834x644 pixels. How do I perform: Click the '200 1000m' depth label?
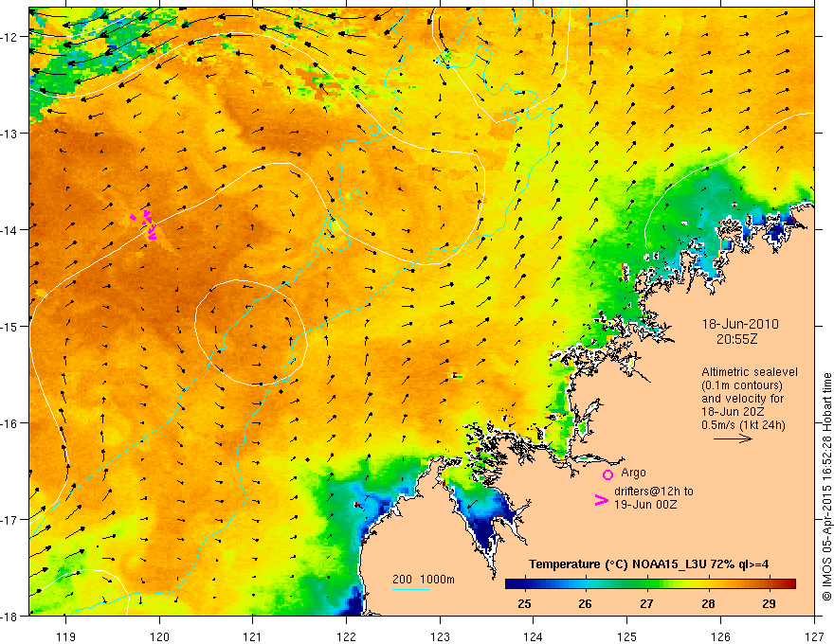[424, 580]
